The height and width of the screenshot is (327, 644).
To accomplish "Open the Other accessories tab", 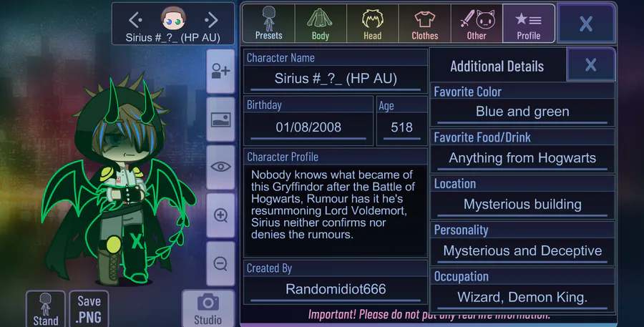I will click(477, 24).
